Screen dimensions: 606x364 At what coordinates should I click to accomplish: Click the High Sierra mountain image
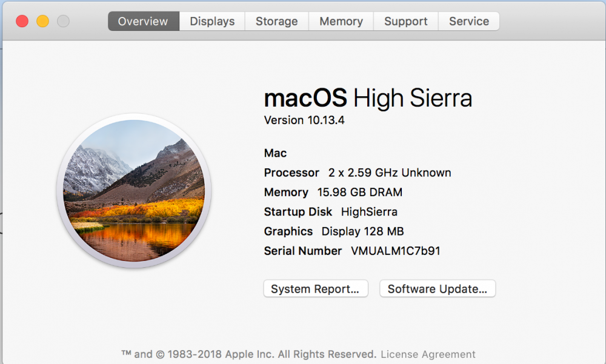point(134,191)
